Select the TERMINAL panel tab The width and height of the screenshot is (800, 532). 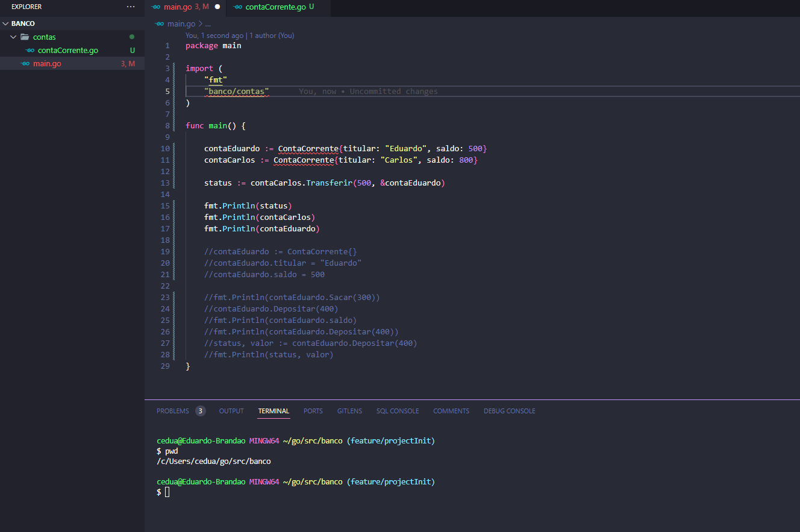pos(273,411)
